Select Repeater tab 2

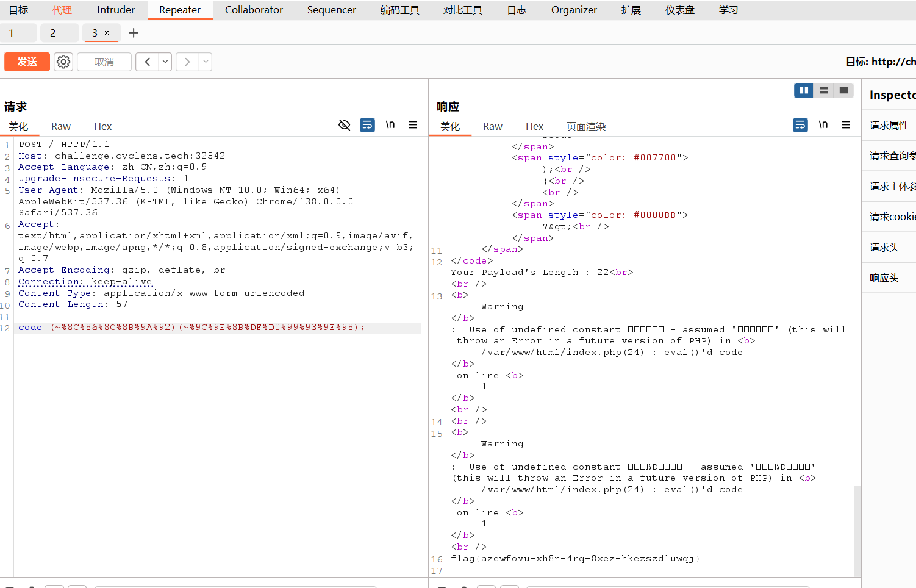coord(59,33)
